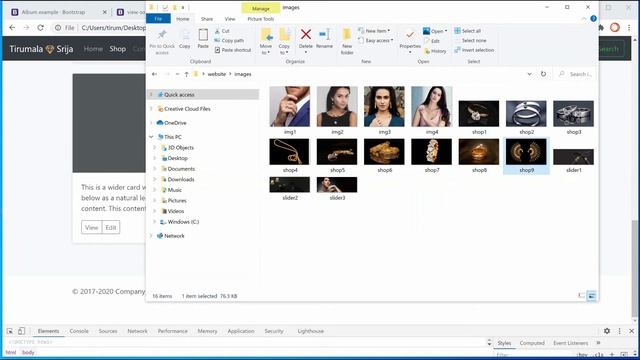Switch to the View ribbon tab

(x=230, y=19)
